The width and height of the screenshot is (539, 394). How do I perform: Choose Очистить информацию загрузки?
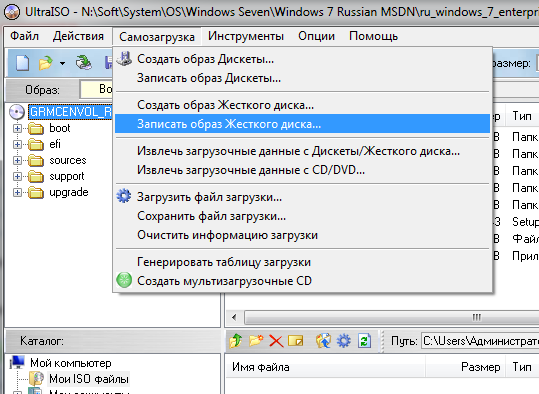pyautogui.click(x=302, y=235)
